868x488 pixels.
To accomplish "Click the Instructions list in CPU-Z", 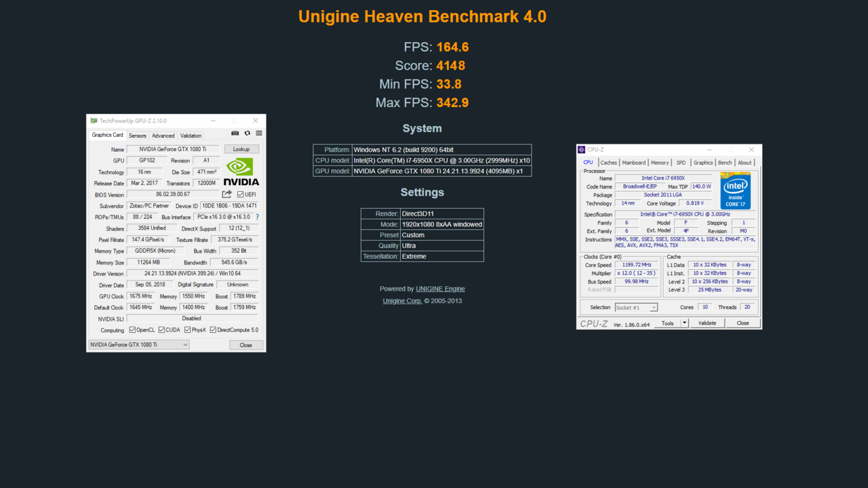I will (685, 242).
